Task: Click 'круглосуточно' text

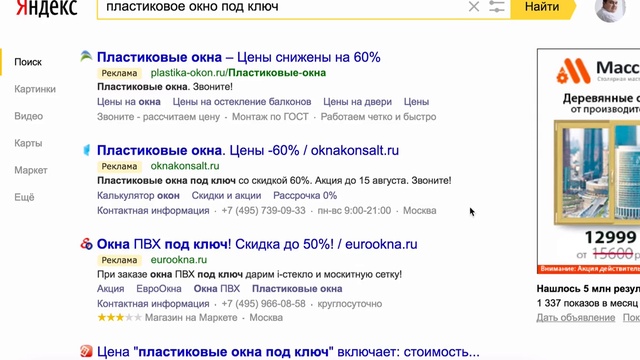Action: [350, 304]
